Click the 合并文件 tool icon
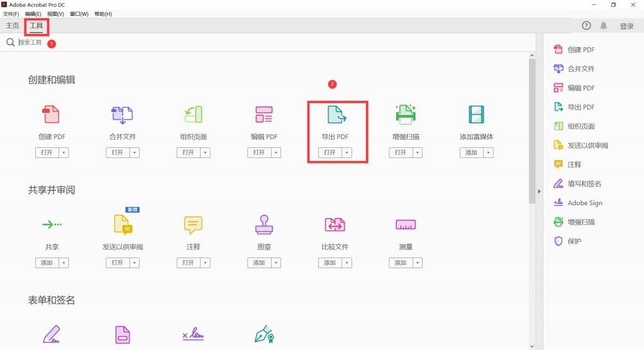 pos(123,115)
